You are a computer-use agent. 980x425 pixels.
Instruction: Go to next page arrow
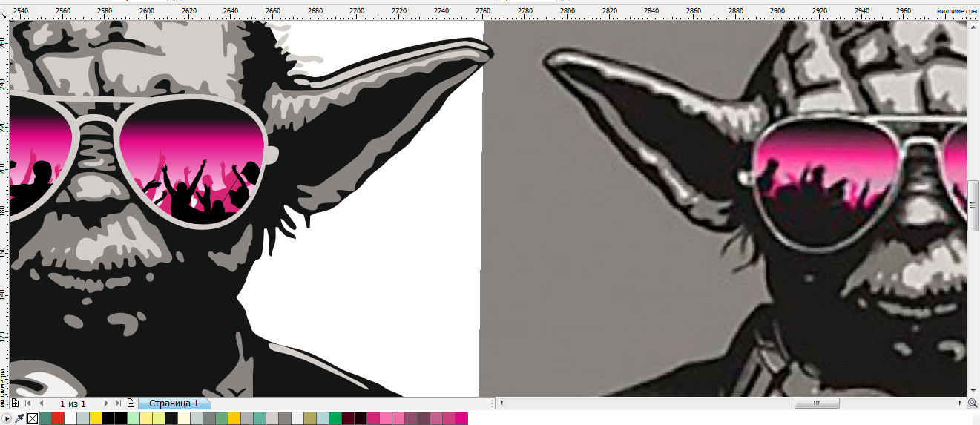[x=106, y=403]
